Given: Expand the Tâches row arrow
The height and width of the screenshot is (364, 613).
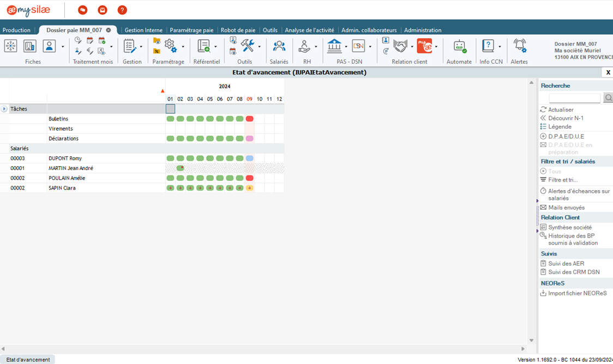Looking at the screenshot, I should [x=4, y=109].
